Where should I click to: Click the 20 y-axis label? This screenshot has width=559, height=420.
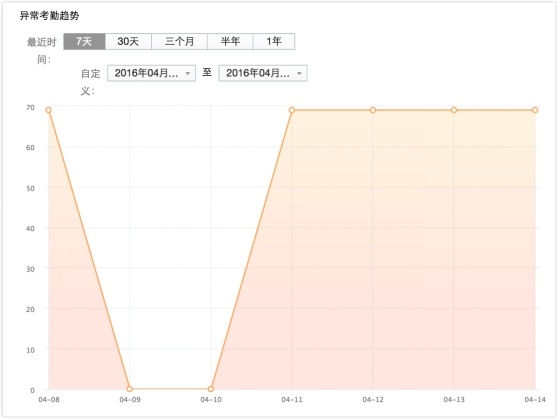[x=30, y=309]
